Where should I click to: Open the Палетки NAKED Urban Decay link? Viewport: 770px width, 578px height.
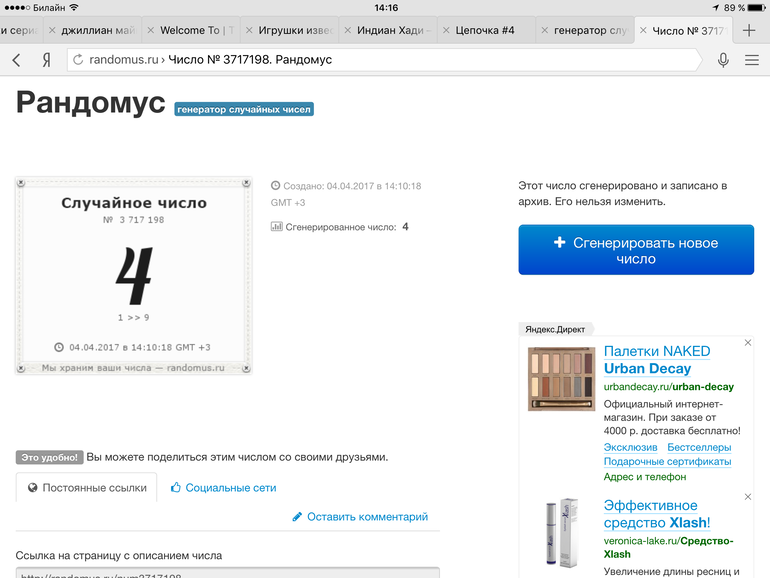coord(656,360)
